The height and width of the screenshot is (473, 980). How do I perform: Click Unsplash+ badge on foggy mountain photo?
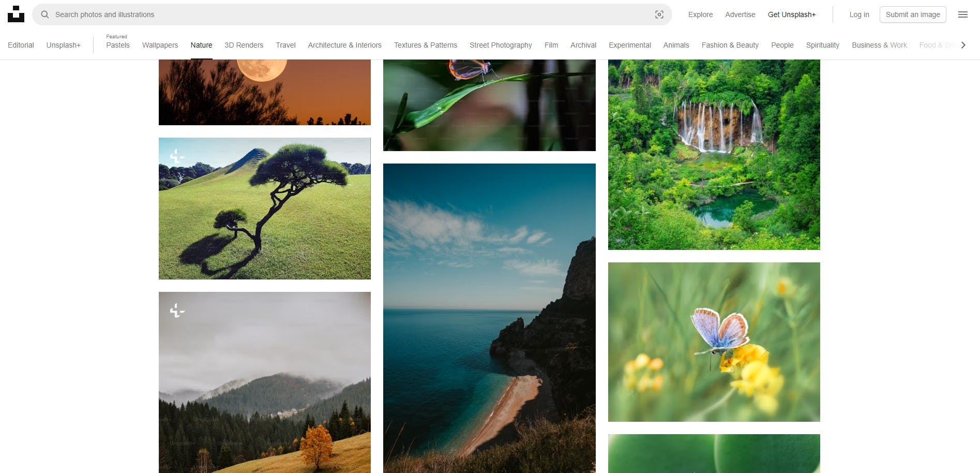click(177, 310)
